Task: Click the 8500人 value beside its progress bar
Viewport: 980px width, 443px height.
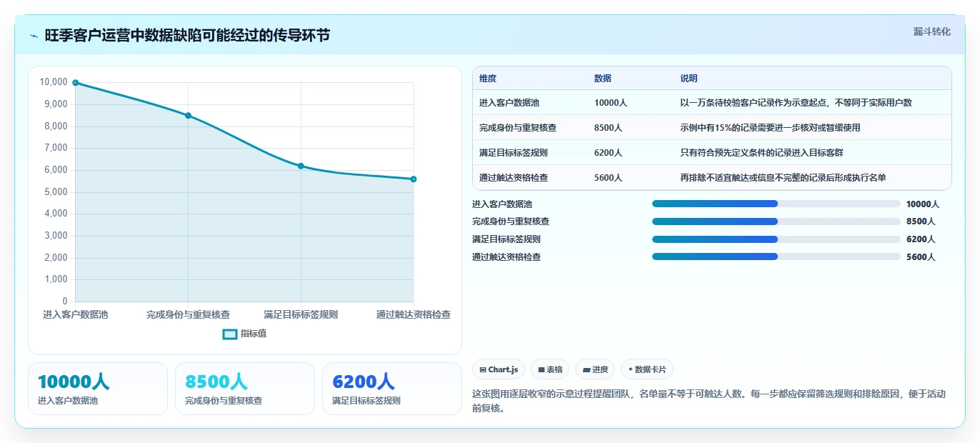Action: point(921,221)
